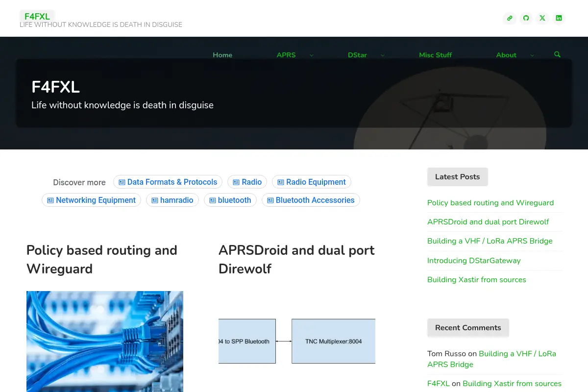Image resolution: width=588 pixels, height=392 pixels.
Task: Click the Data Formats & Protocols chip
Action: coord(168,182)
